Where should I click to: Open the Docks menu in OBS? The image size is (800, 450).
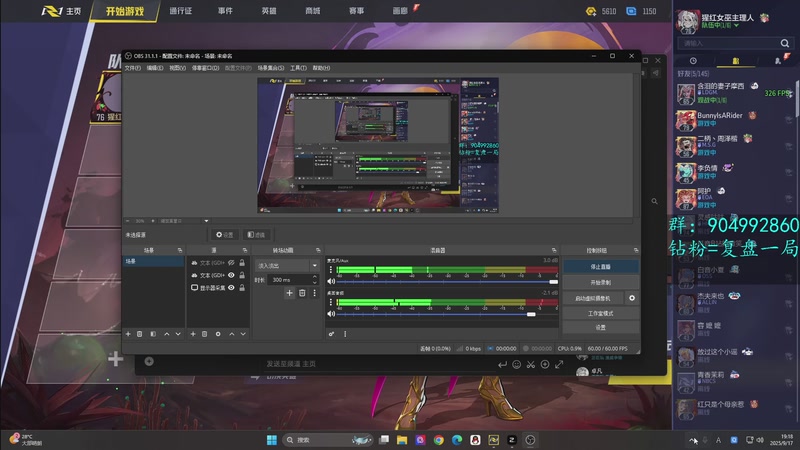click(x=205, y=68)
